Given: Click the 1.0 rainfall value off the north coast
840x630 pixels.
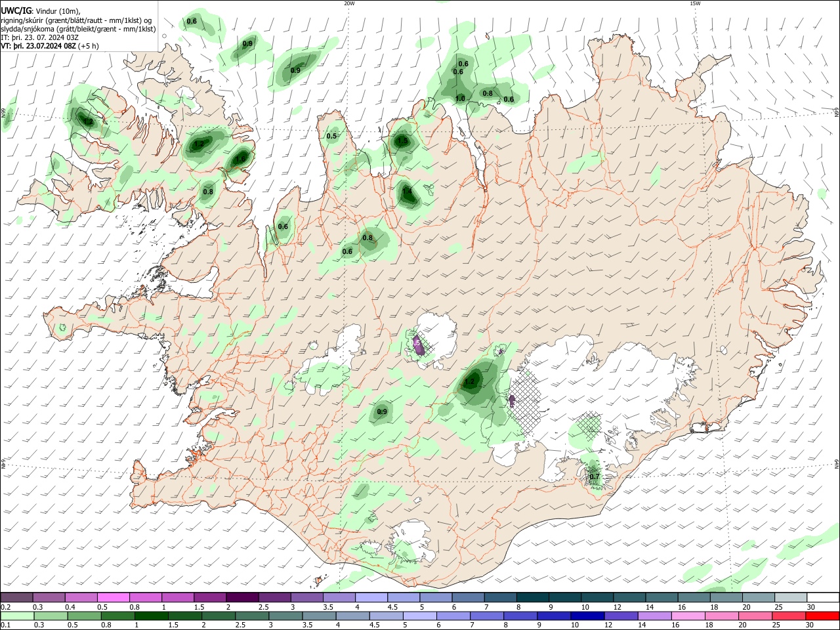Looking at the screenshot, I should (460, 99).
